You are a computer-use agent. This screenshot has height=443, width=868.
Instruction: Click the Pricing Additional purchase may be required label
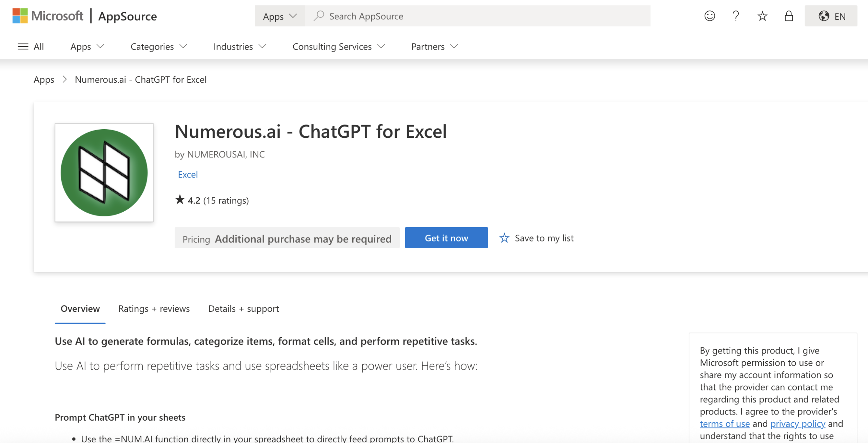click(x=287, y=238)
